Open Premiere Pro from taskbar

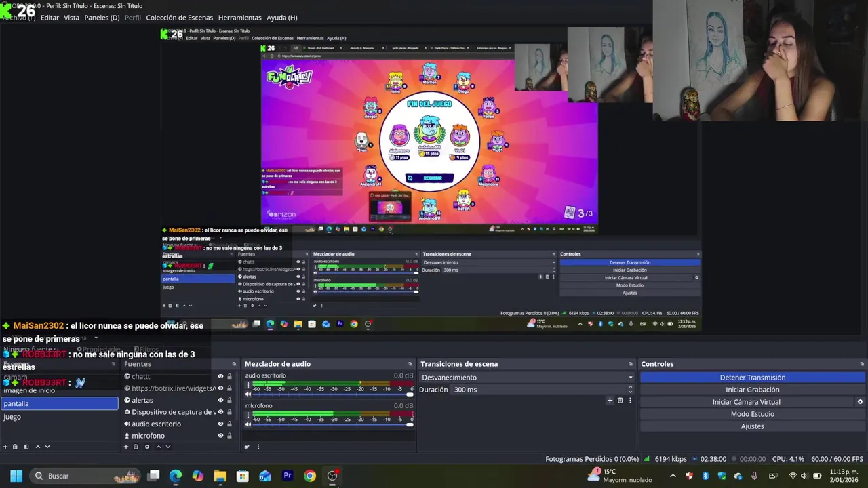tap(288, 476)
